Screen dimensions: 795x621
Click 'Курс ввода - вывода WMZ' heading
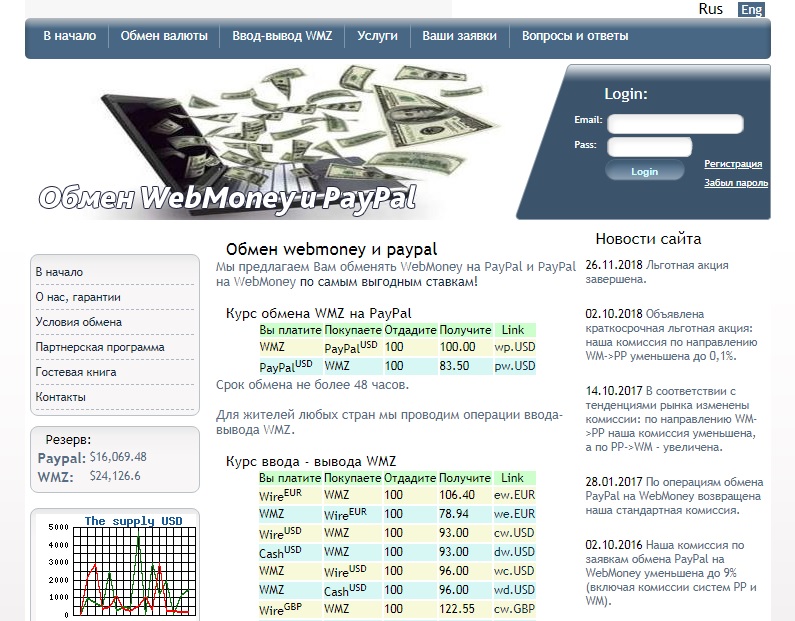pos(311,461)
